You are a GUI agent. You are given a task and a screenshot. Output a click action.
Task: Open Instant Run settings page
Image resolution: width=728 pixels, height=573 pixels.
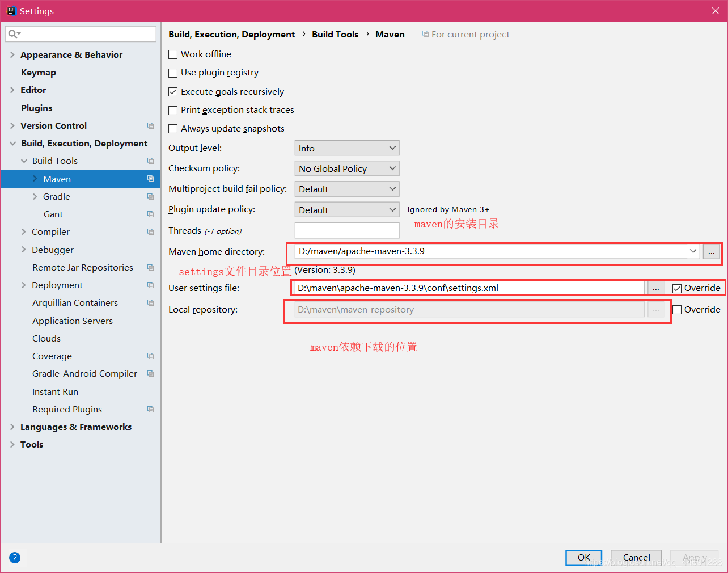(x=55, y=391)
